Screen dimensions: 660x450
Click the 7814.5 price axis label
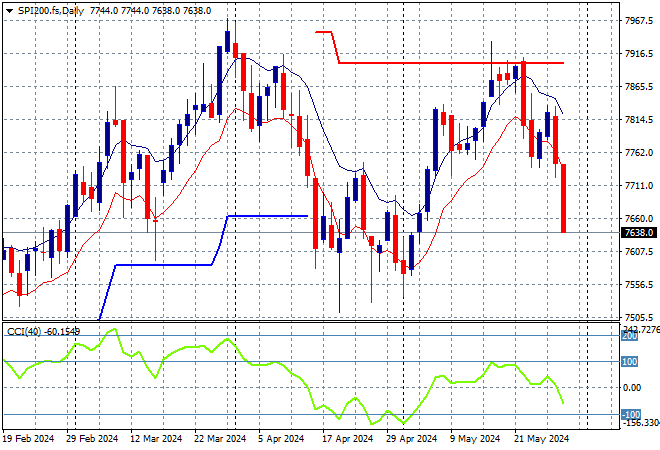pyautogui.click(x=639, y=120)
